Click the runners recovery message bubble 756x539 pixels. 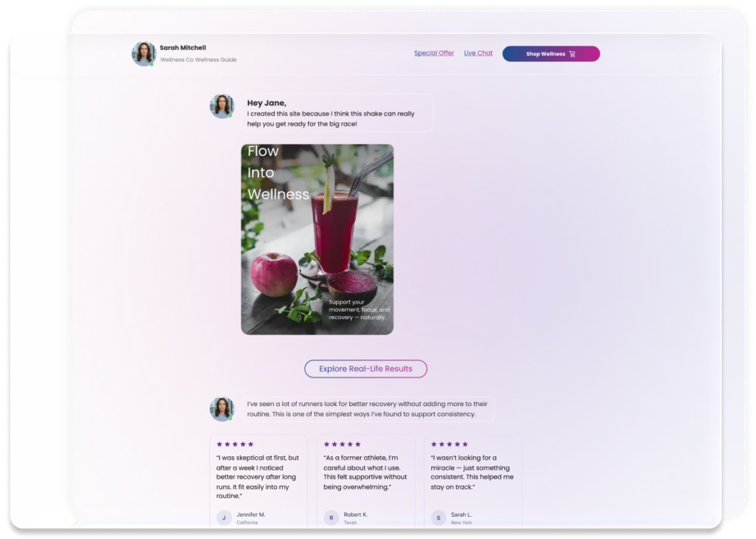tap(367, 409)
